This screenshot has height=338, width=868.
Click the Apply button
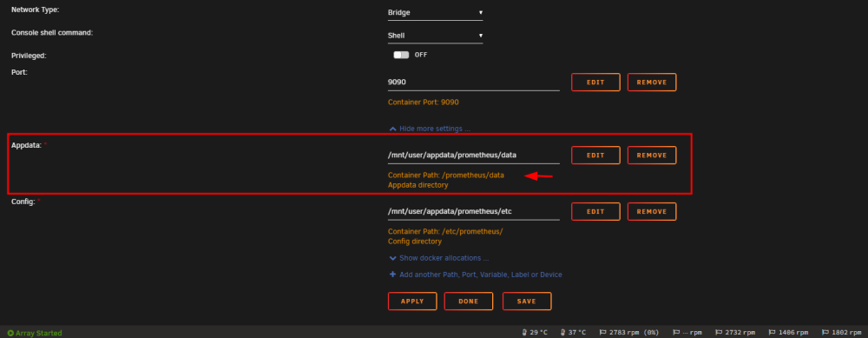[x=412, y=301]
